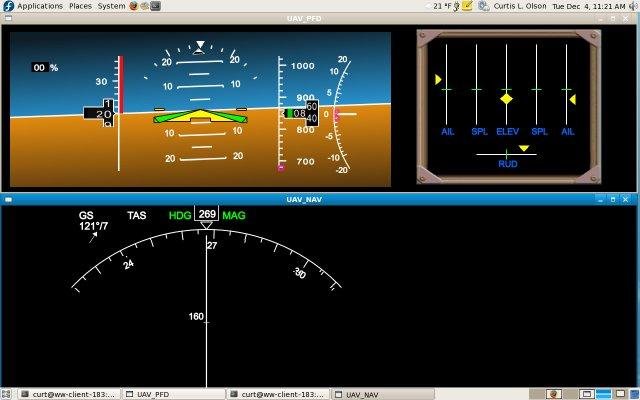Open the UAV_PFD window menu icon

8,18
